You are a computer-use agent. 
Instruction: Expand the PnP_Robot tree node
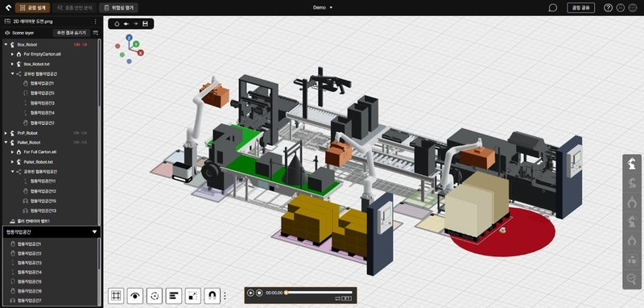click(6, 133)
